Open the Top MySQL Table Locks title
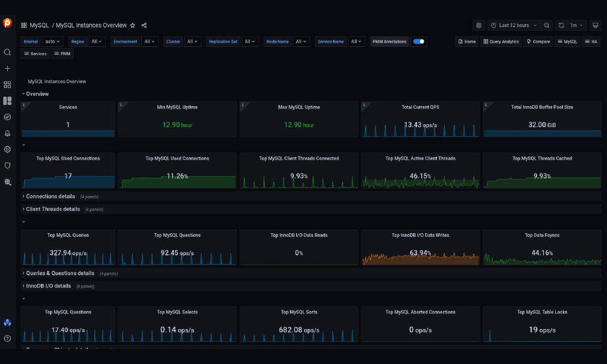 [542, 312]
